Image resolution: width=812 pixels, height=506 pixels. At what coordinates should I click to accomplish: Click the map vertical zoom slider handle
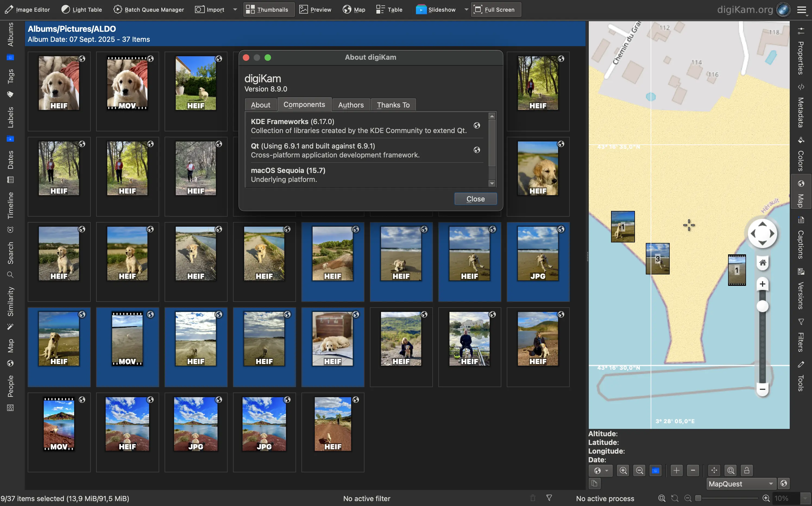point(763,306)
